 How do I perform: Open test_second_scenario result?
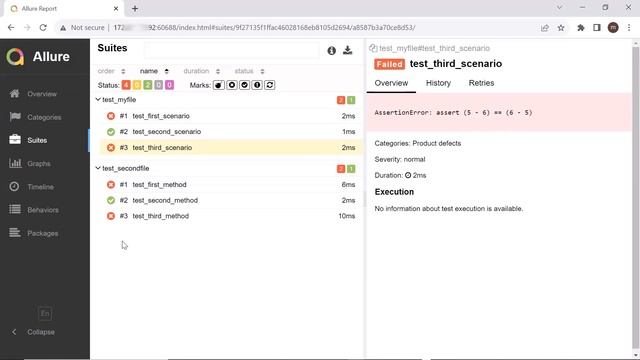click(231, 132)
